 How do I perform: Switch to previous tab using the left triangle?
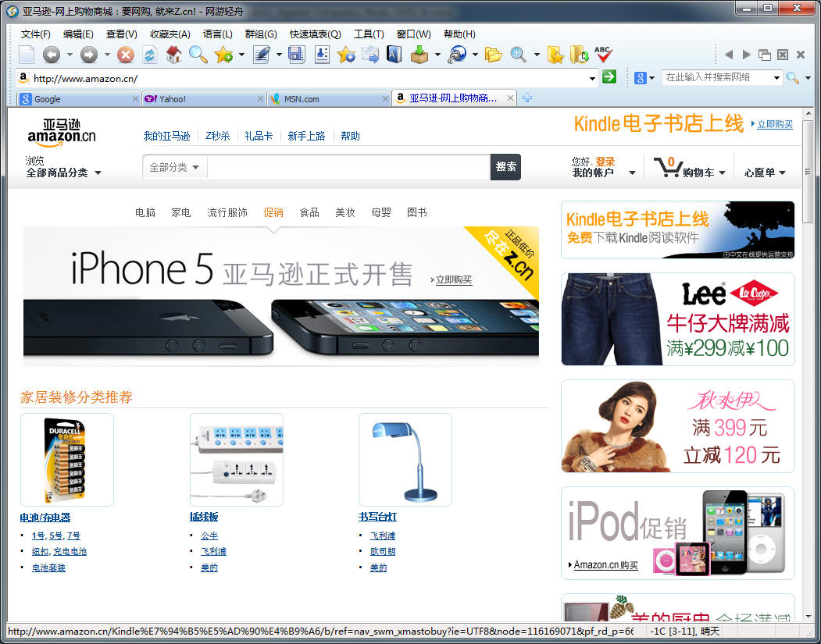[x=728, y=55]
